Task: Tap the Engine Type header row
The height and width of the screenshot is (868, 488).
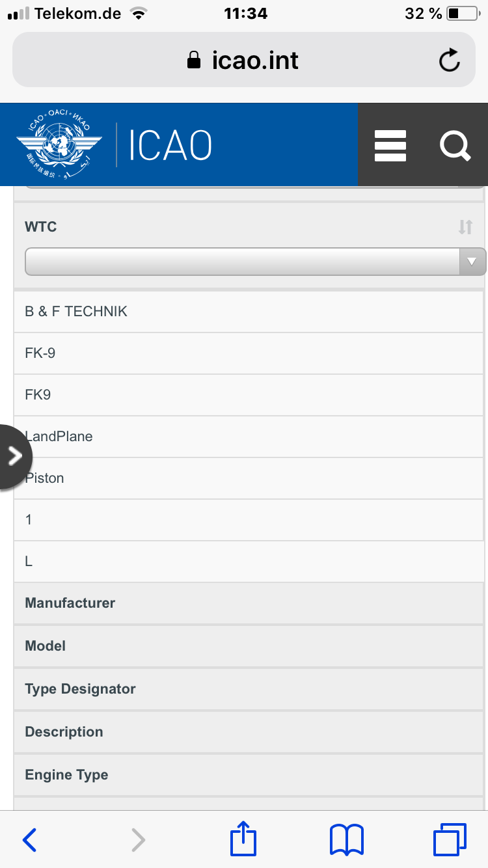Action: coord(249,775)
